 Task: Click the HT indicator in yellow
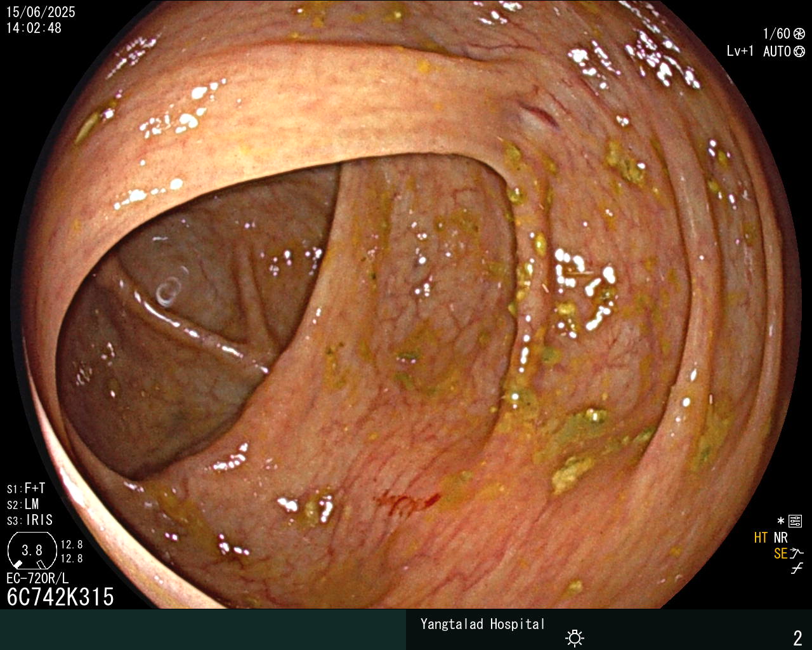761,538
